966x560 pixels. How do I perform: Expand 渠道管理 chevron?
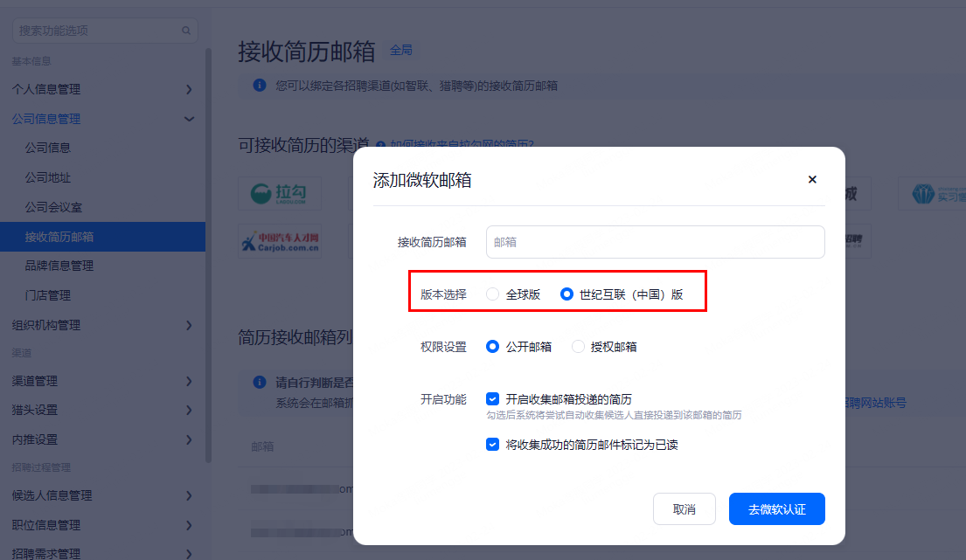coord(189,381)
